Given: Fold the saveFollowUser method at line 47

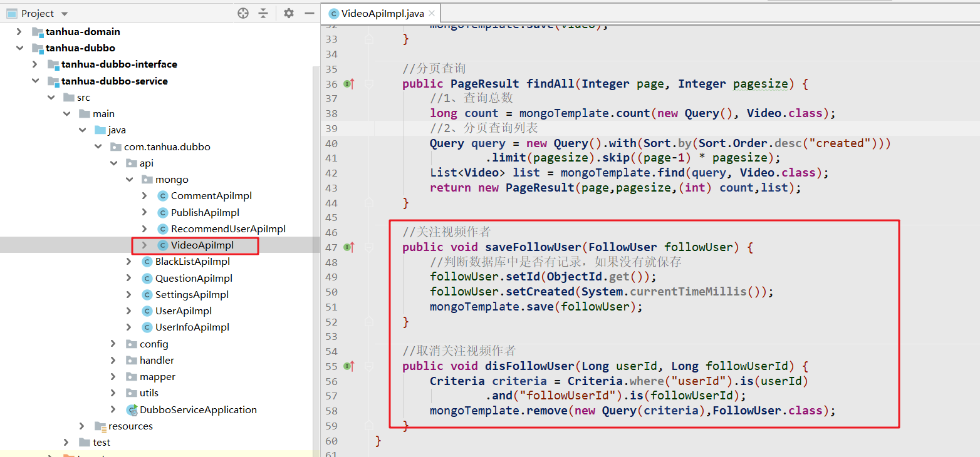Looking at the screenshot, I should [x=369, y=247].
